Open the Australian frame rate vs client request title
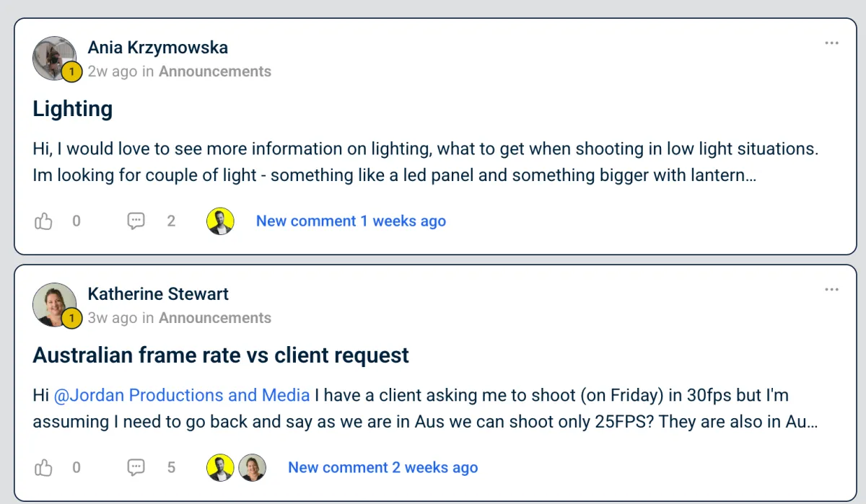Viewport: 866px width, 504px height. tap(221, 355)
